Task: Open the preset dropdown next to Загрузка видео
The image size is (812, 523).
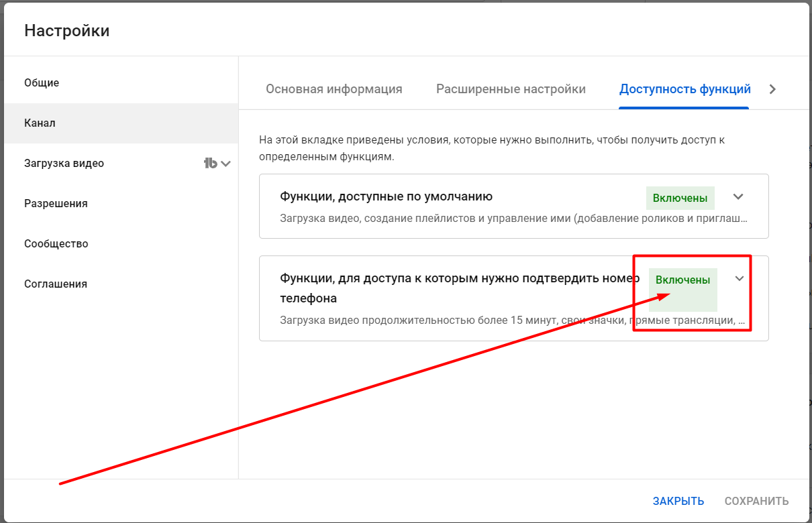Action: 225,163
